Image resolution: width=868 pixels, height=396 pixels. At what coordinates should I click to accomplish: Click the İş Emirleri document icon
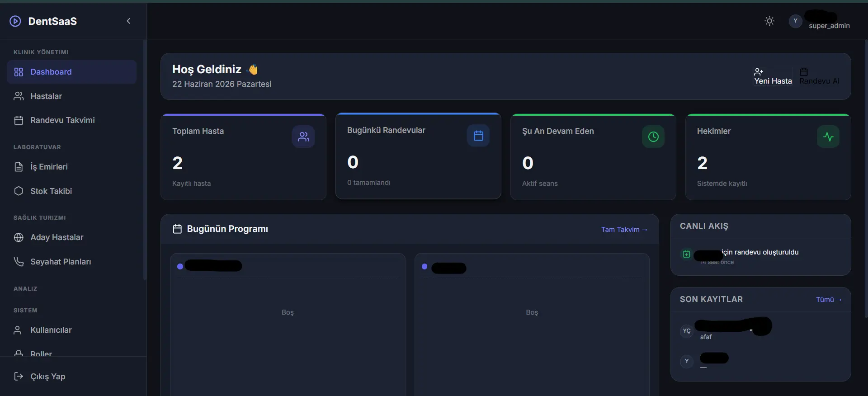click(x=19, y=167)
